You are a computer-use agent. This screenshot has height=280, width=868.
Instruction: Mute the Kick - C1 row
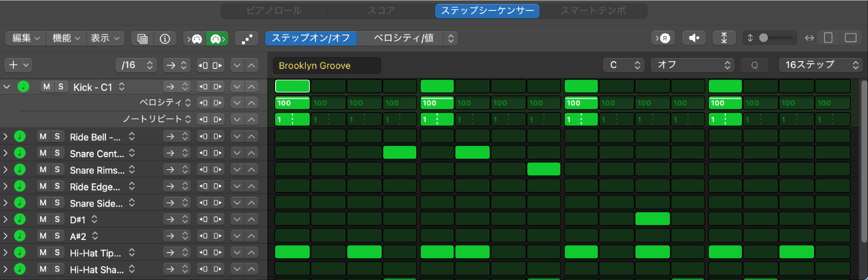(x=46, y=87)
